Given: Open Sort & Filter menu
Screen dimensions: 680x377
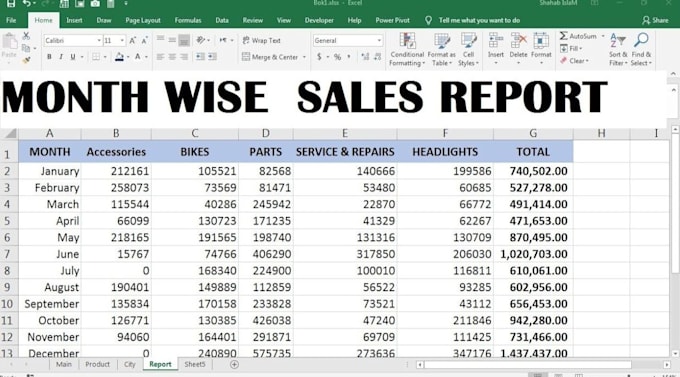Looking at the screenshot, I should (x=618, y=49).
